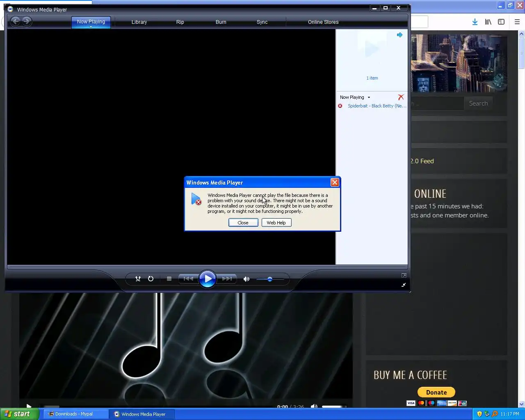
Task: Click the Search button on the webpage
Action: [x=478, y=103]
